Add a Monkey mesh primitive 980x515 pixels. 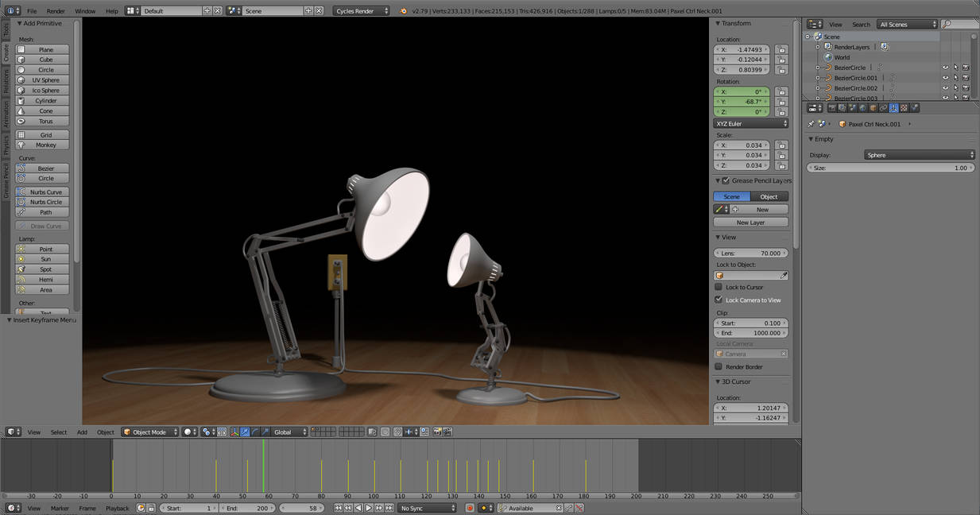click(42, 145)
